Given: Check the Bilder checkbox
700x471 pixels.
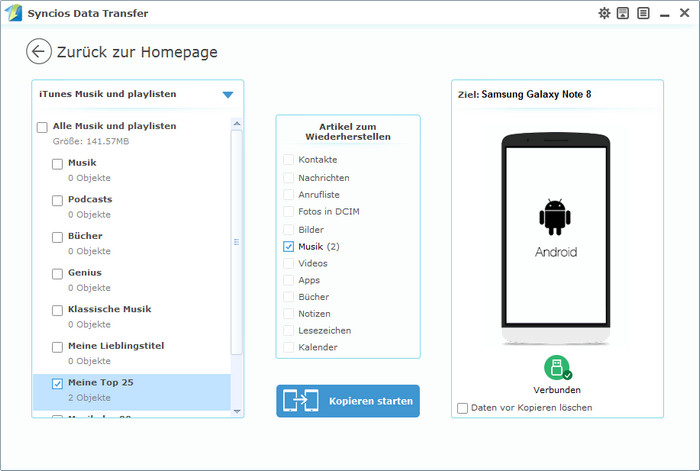Looking at the screenshot, I should [288, 229].
